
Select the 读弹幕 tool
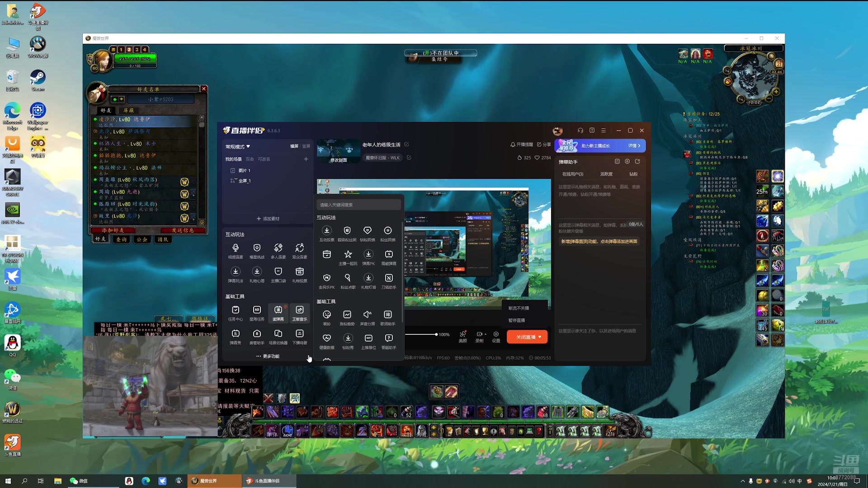click(278, 313)
